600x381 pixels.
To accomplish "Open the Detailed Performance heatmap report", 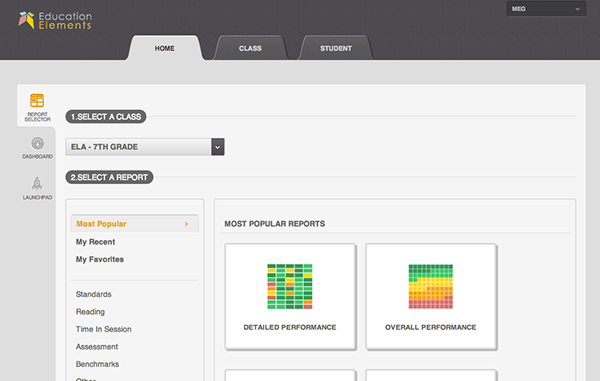I will tap(290, 296).
